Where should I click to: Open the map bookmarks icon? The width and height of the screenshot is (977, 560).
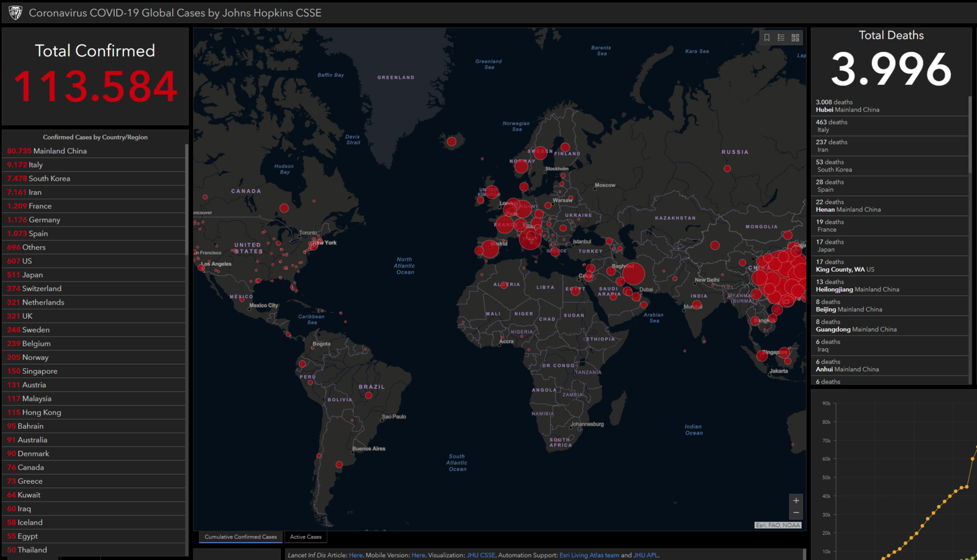click(x=767, y=38)
